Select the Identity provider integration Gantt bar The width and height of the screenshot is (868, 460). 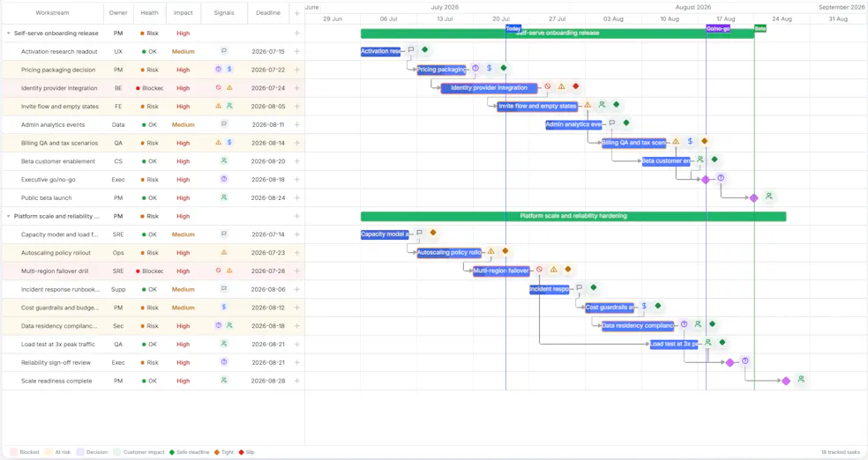pos(490,88)
